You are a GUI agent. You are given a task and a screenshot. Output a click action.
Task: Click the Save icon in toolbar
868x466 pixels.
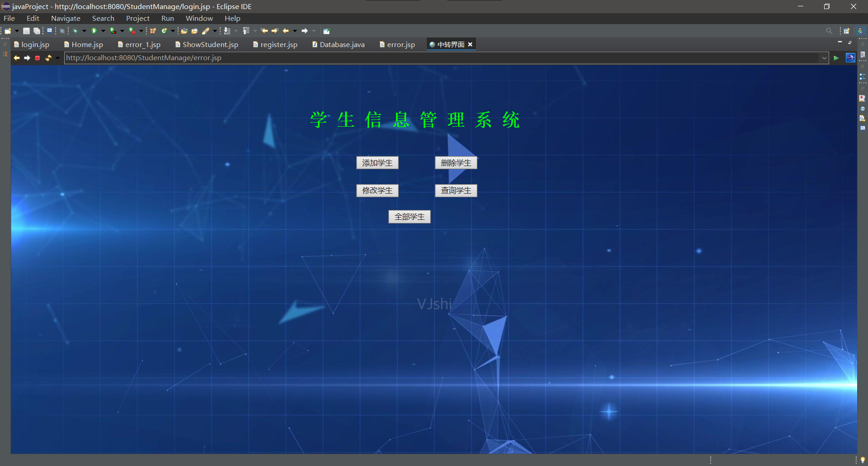26,31
